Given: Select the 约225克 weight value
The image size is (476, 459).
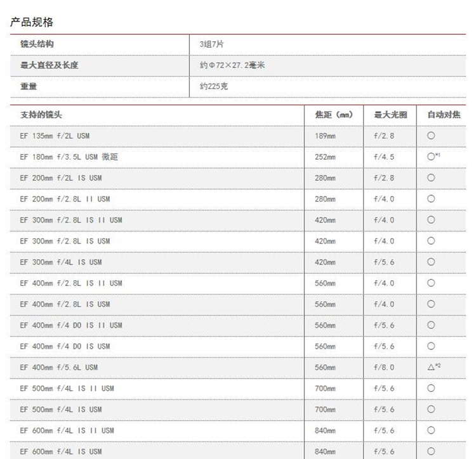Looking at the screenshot, I should pos(213,86).
